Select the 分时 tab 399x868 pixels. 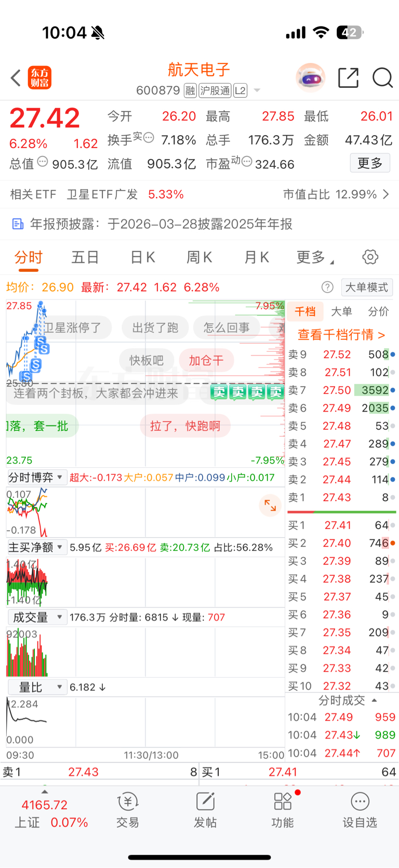[29, 258]
